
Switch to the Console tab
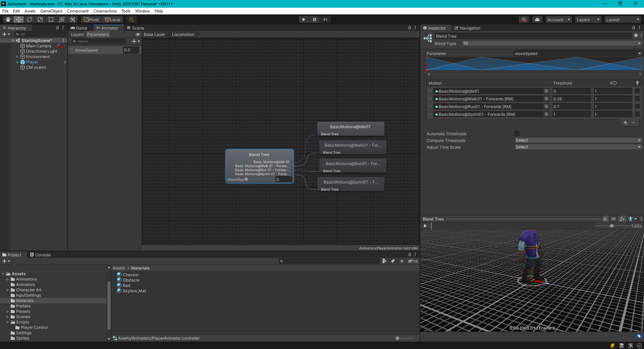tap(40, 255)
